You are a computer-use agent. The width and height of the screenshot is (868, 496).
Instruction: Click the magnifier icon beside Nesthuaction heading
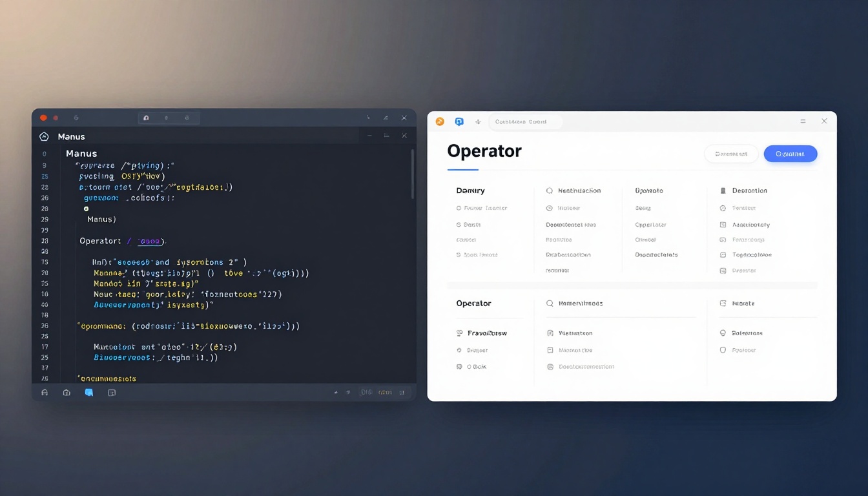tap(550, 191)
